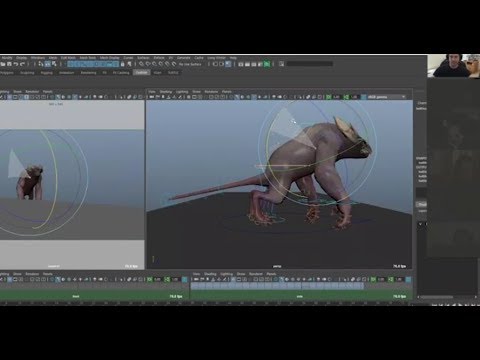Screen dimensions: 480x360
Task: Toggle the color management button beside the sRGB gamma dropdown
Action: (363, 97)
